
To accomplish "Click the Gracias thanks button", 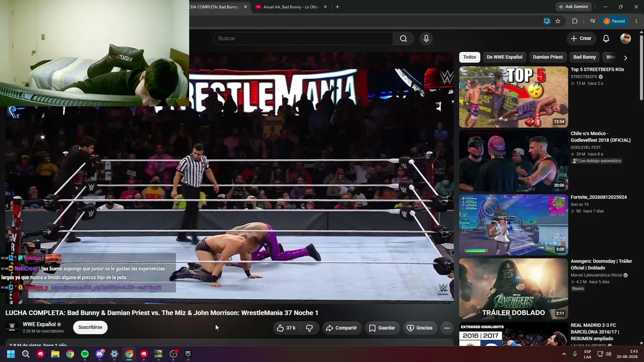I will click(x=420, y=328).
